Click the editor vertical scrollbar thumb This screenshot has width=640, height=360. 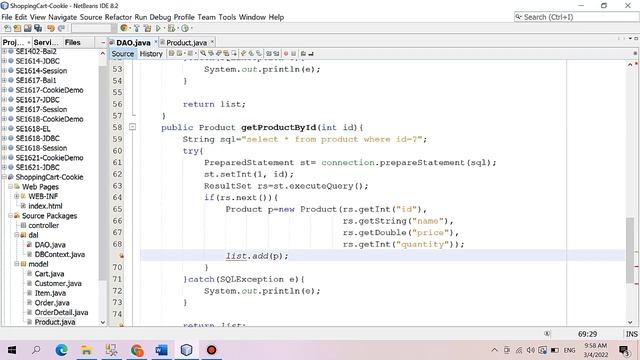(630, 250)
